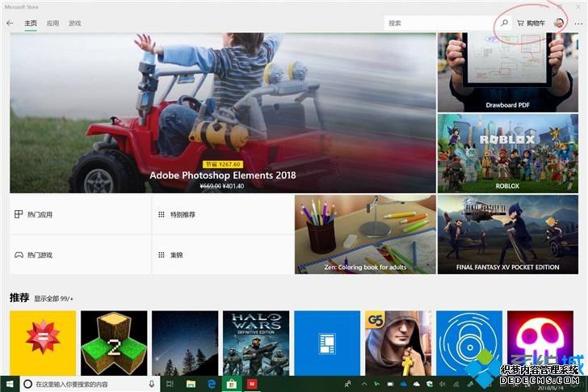Go back using the back arrow
Image resolution: width=588 pixels, height=392 pixels.
10,23
